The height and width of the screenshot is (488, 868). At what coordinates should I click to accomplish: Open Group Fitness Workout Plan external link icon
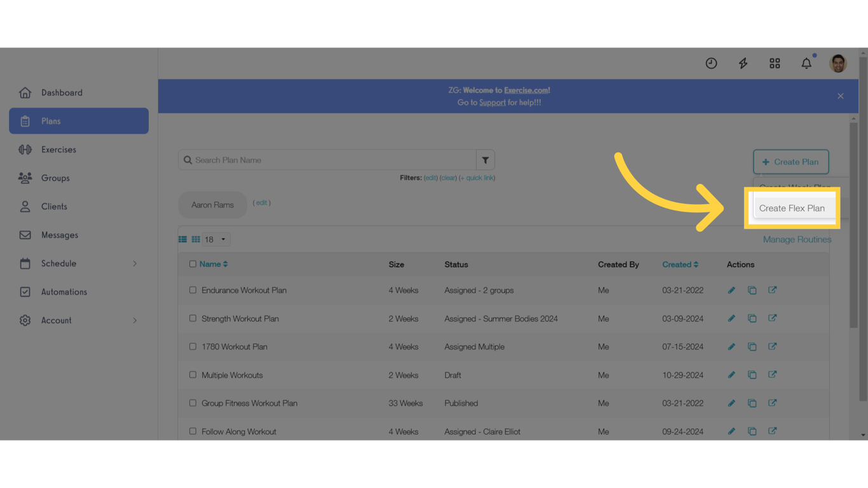(773, 403)
